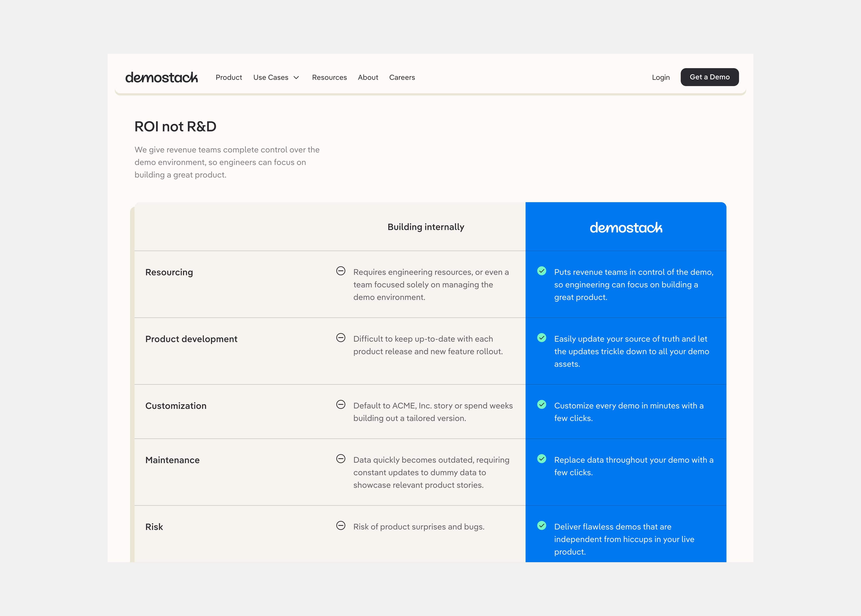Open the About page
This screenshot has height=616, width=861.
pos(368,77)
